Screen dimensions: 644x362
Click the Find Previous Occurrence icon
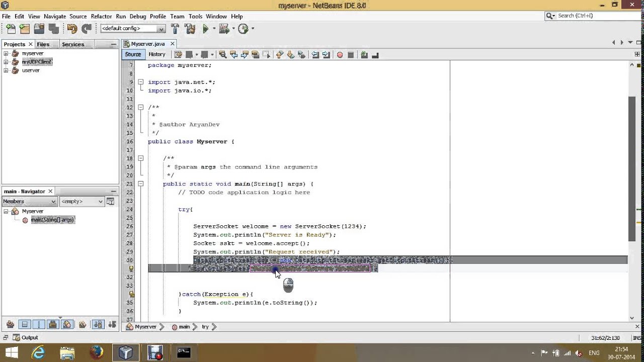tap(234, 54)
